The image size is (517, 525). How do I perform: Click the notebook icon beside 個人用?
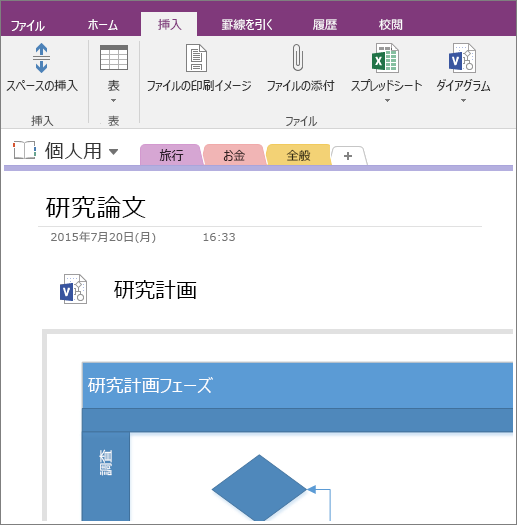click(24, 150)
